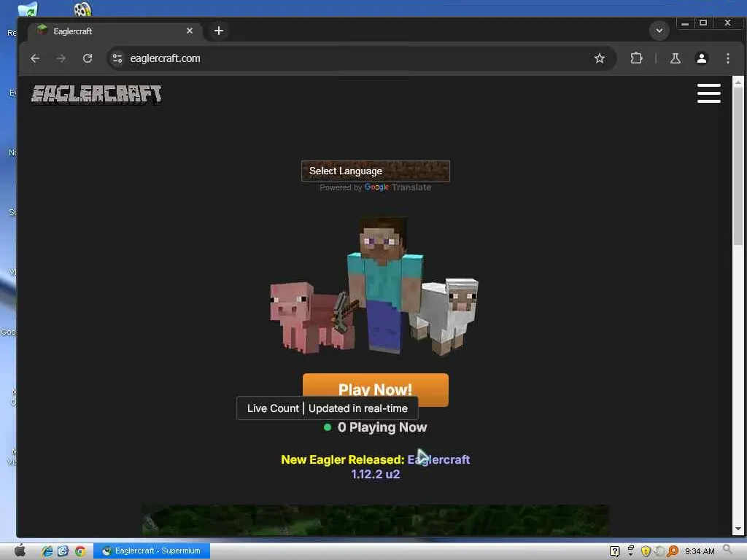Open the hamburger menu on Eaglercraft page

coord(708,93)
